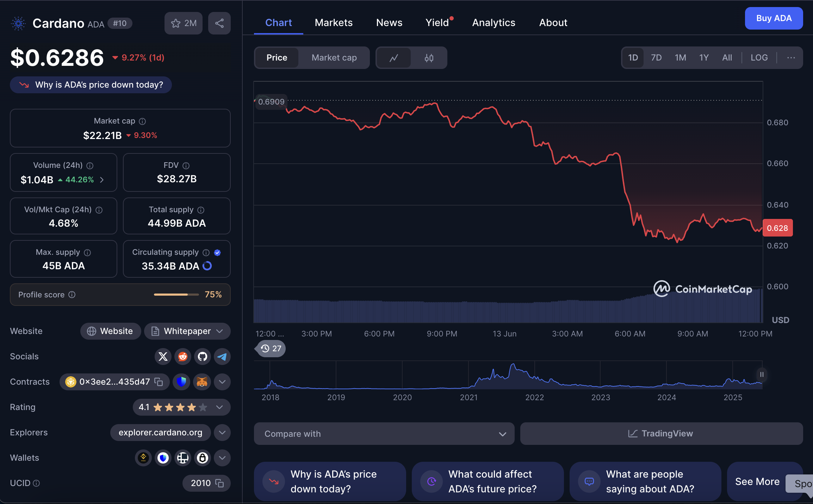Open Volume (24h) info icon

click(90, 166)
